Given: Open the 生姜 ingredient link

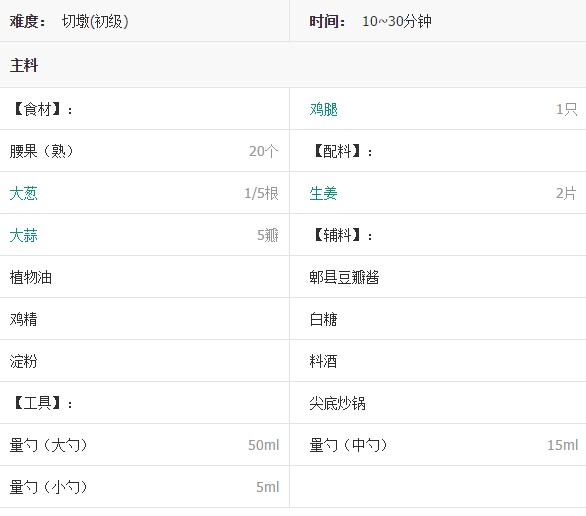Looking at the screenshot, I should point(323,194).
